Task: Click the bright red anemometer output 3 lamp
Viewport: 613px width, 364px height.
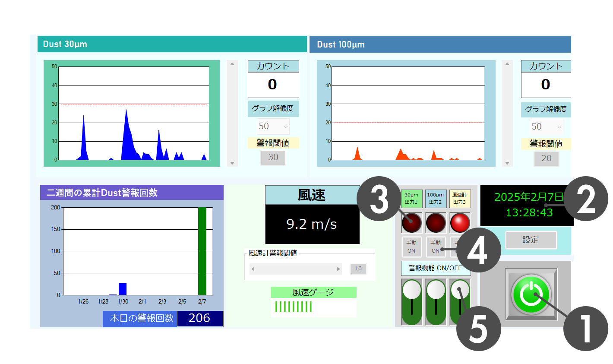Action: click(x=460, y=223)
